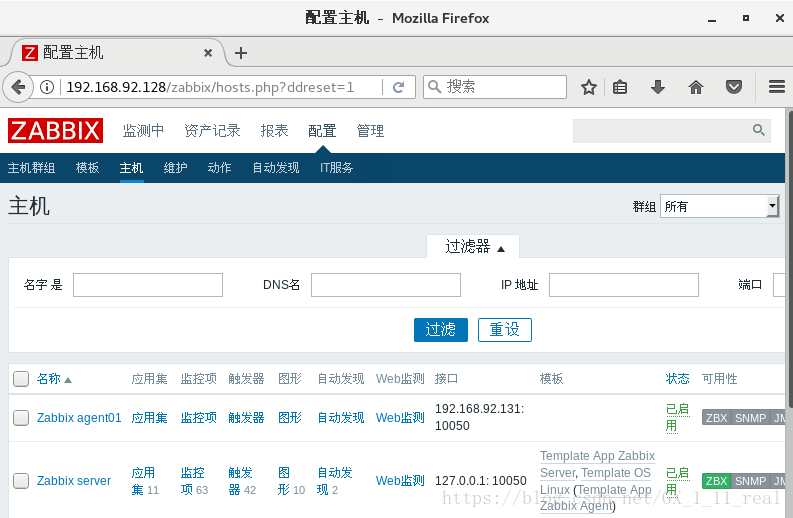Click the magnifier icon in Firefox search box
793x518 pixels.
coord(434,87)
